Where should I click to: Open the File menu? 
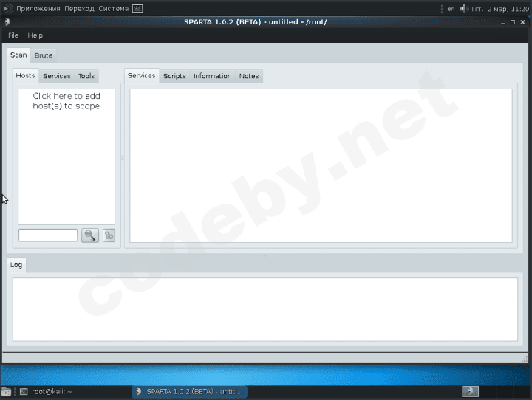point(13,35)
